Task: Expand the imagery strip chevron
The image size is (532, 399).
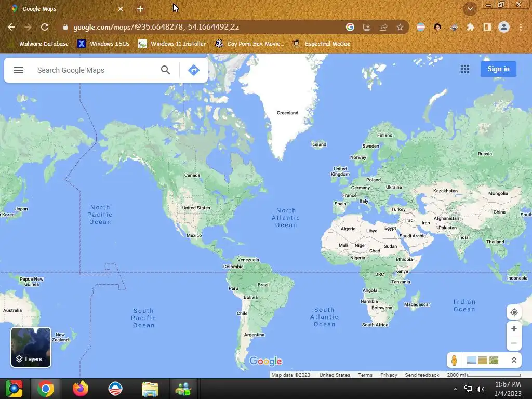Action: click(514, 360)
